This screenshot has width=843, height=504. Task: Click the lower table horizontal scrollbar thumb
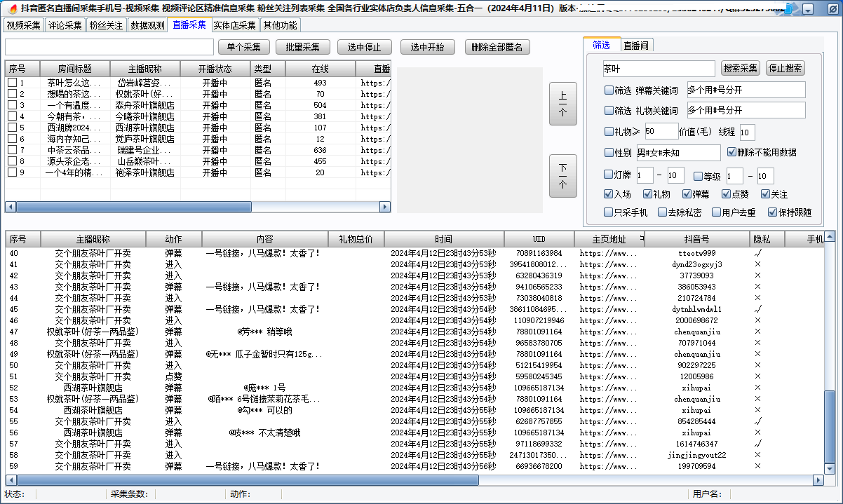[248, 480]
